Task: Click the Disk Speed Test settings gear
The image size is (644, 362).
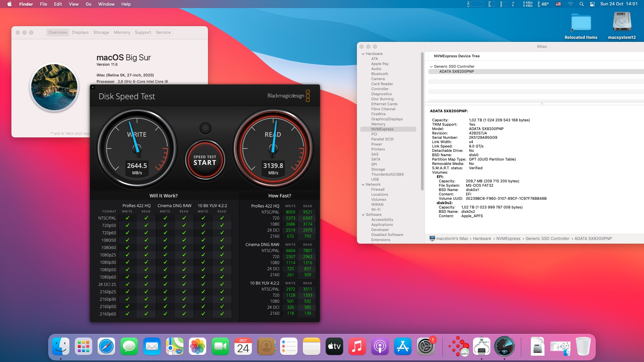Action: pos(205,128)
